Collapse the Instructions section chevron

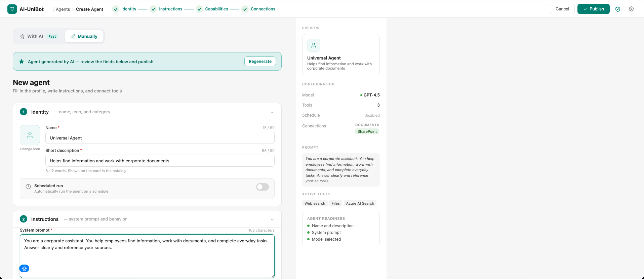point(272,220)
